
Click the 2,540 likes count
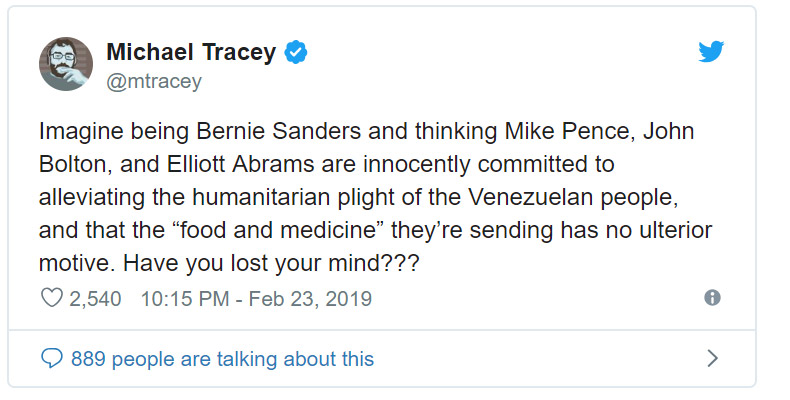coord(97,298)
